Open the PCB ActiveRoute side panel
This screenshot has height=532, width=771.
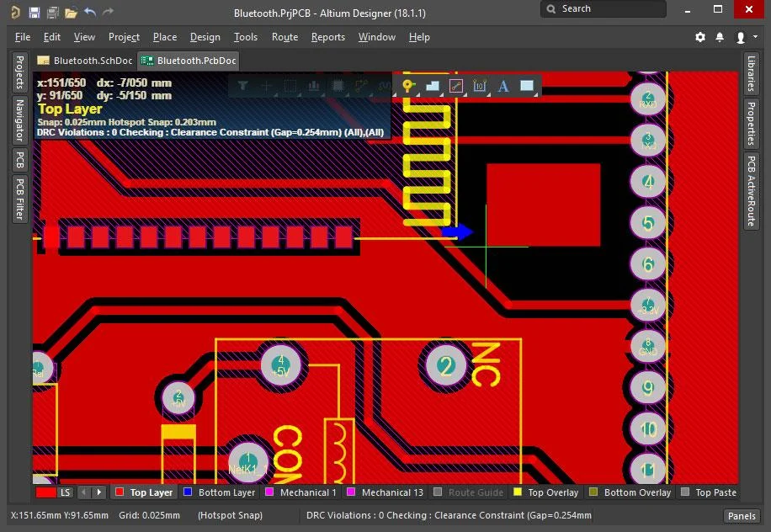(751, 191)
